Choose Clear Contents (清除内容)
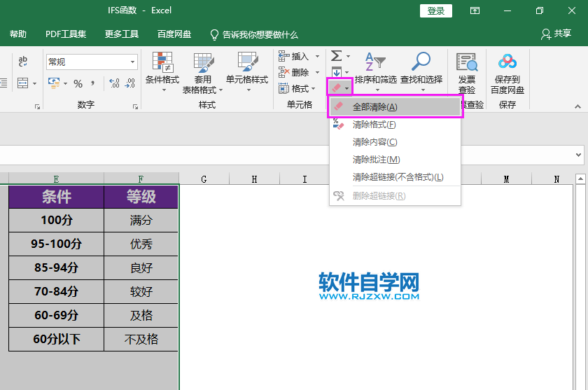This screenshot has width=588, height=390. [395, 141]
